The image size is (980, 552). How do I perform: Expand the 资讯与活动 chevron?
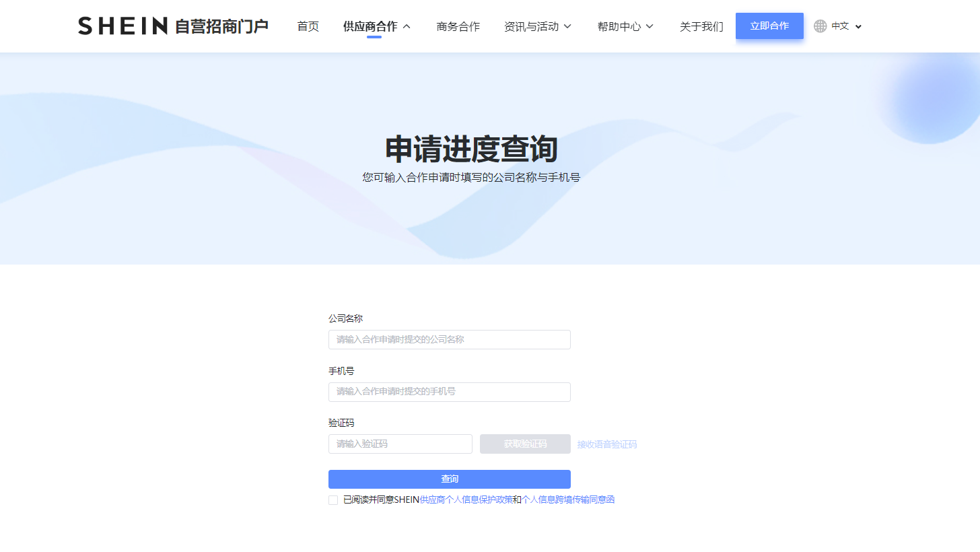coord(567,26)
